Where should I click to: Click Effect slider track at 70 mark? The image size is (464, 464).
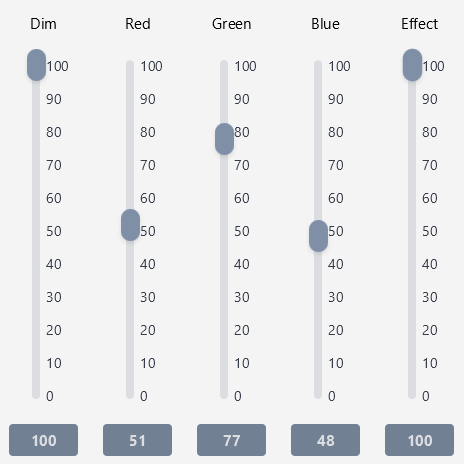point(412,165)
